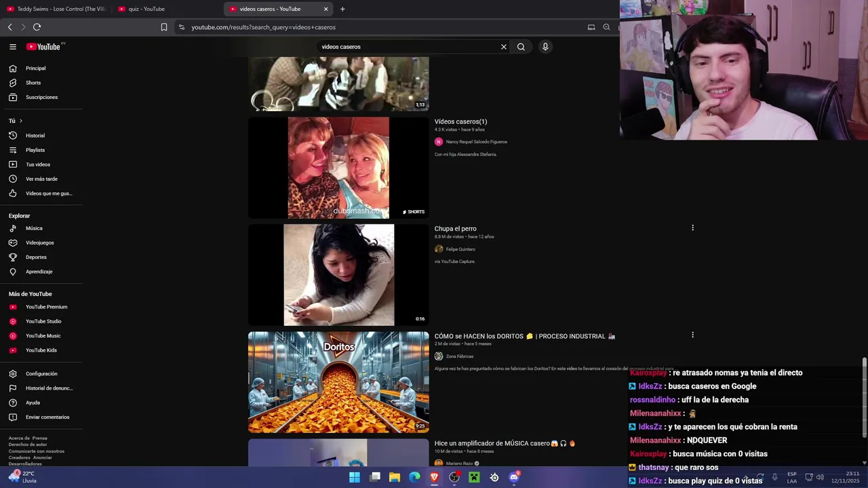Play the Doritos factory thumbnail
The height and width of the screenshot is (488, 868).
[x=338, y=382]
